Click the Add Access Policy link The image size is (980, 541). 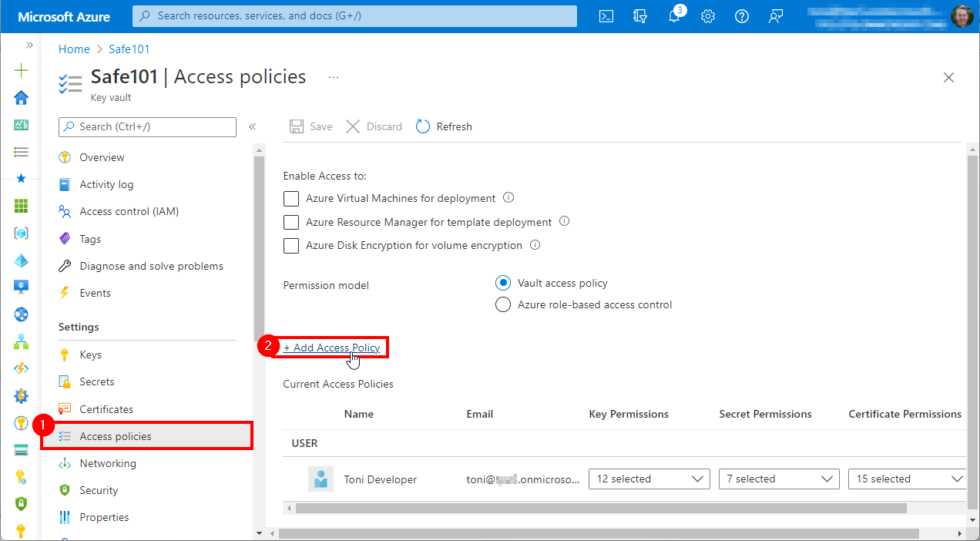point(332,348)
